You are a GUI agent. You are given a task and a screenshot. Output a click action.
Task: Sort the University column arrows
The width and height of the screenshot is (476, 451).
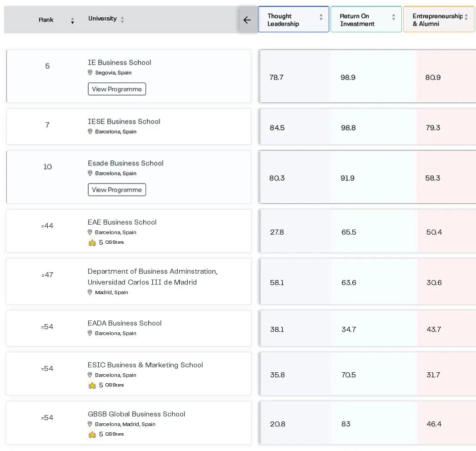122,20
